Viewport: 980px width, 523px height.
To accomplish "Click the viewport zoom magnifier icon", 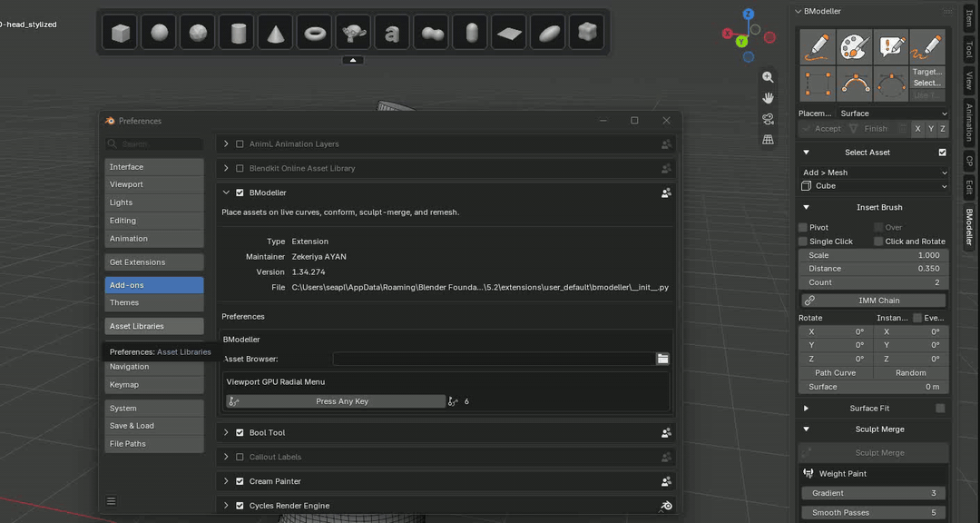I will coord(769,77).
